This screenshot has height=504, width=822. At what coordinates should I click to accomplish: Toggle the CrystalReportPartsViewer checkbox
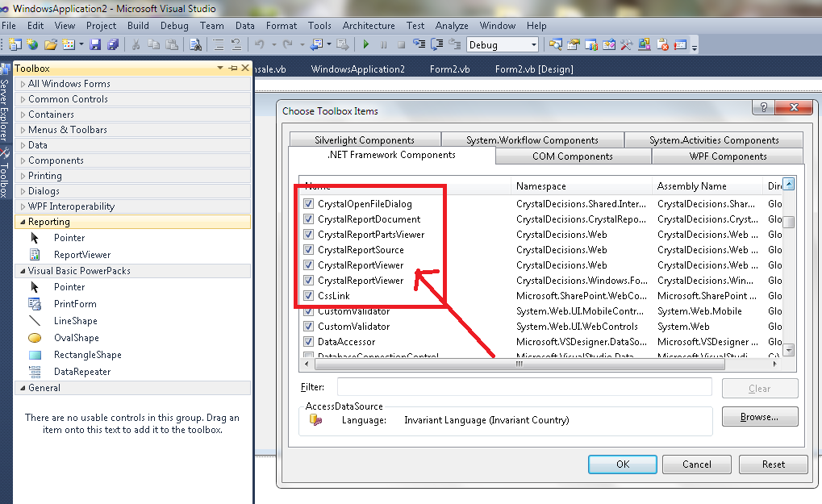click(x=308, y=234)
